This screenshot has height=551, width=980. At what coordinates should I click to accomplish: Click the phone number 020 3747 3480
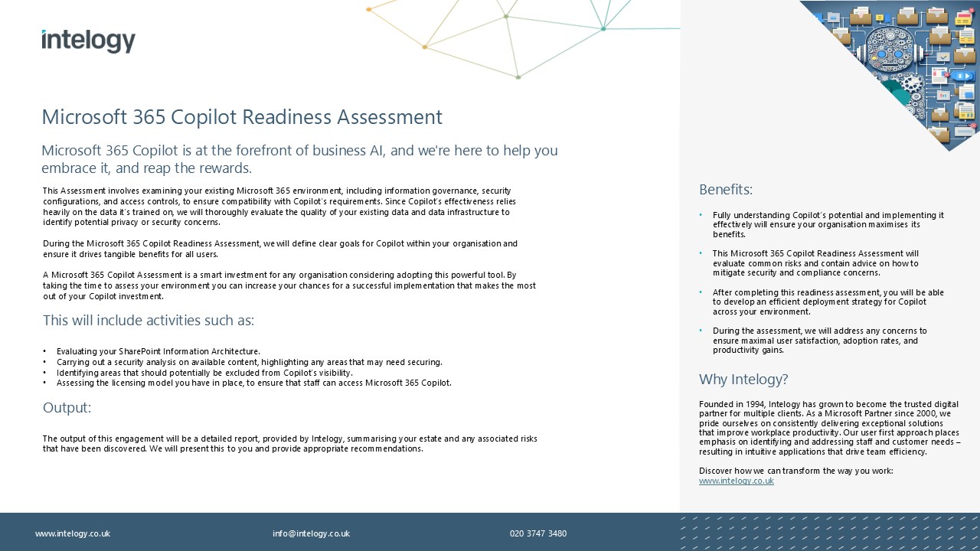click(x=538, y=533)
